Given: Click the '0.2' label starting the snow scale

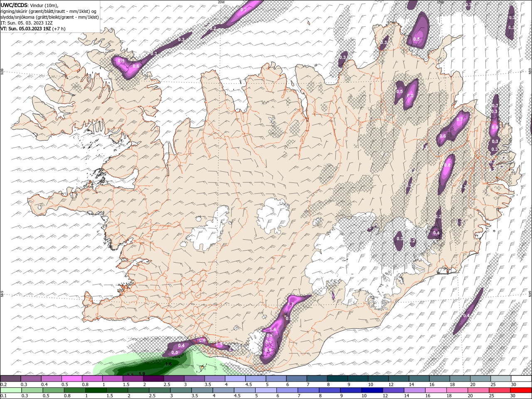Looking at the screenshot, I should pos(4,384).
